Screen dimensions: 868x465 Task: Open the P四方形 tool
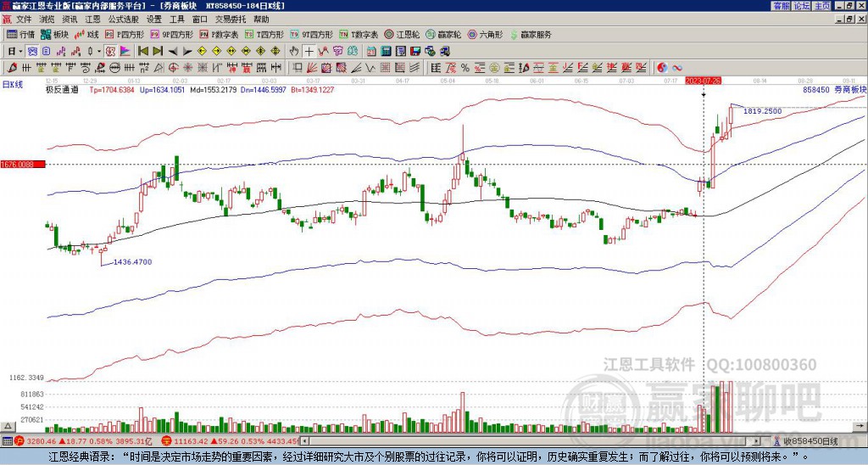[125, 34]
